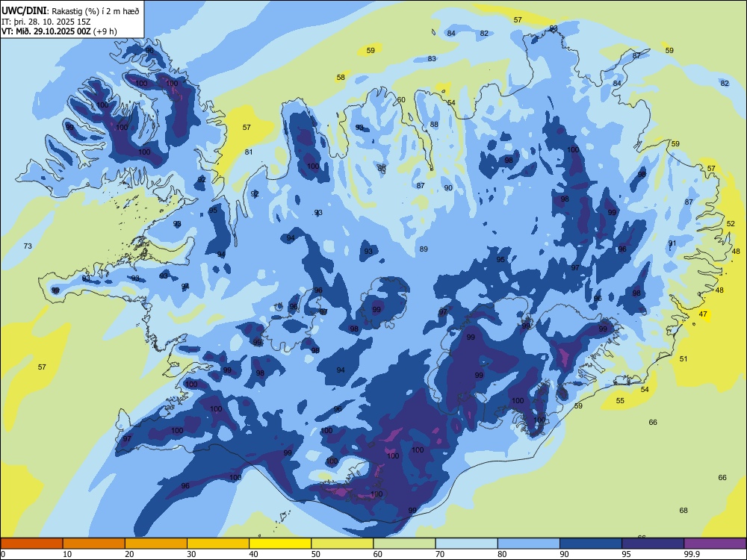Click the yellow-green 50–60 legend swatch

point(342,544)
